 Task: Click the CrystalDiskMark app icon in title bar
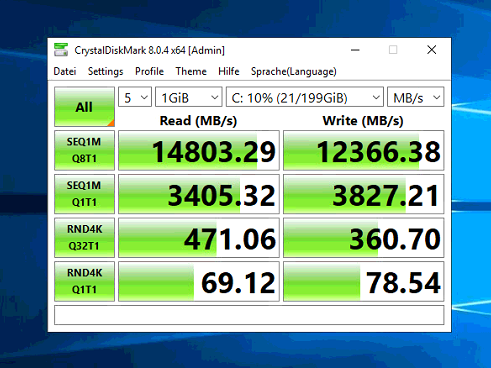click(x=61, y=50)
